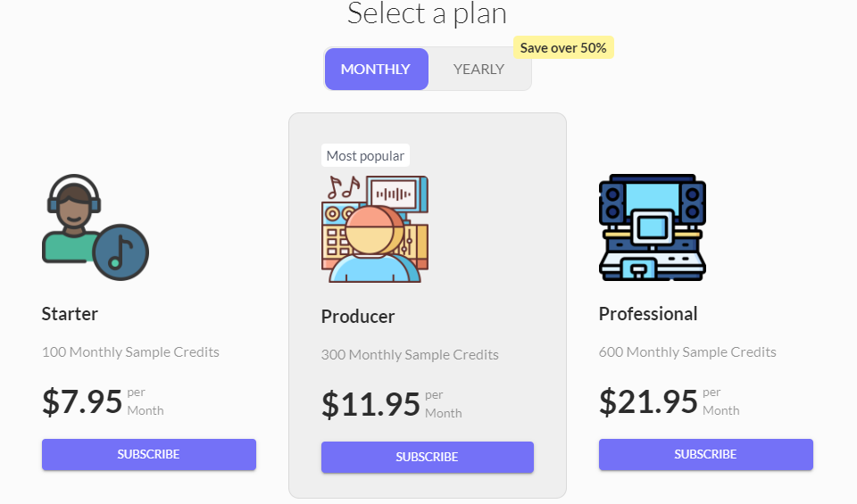Click the Producer plan studio mixer icon
This screenshot has width=857, height=504.
click(374, 228)
